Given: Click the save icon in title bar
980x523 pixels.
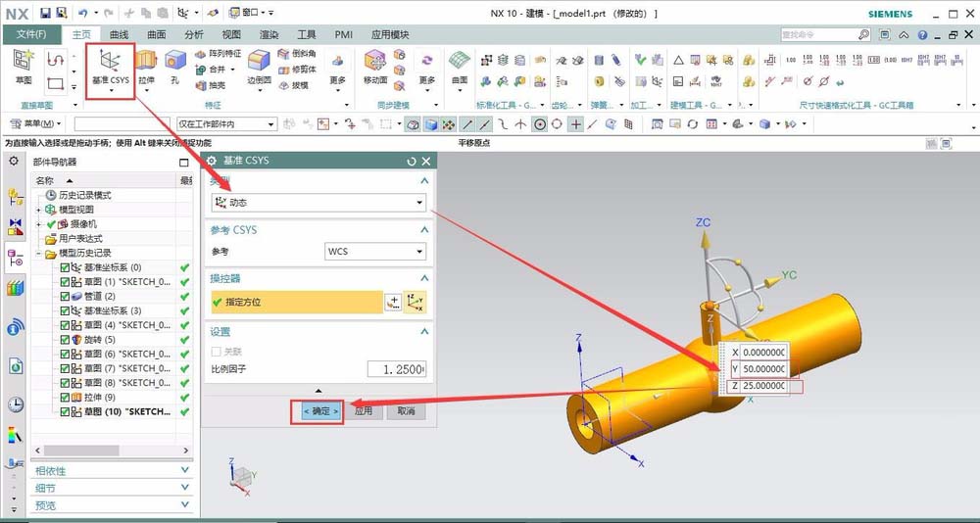Looking at the screenshot, I should (x=46, y=13).
